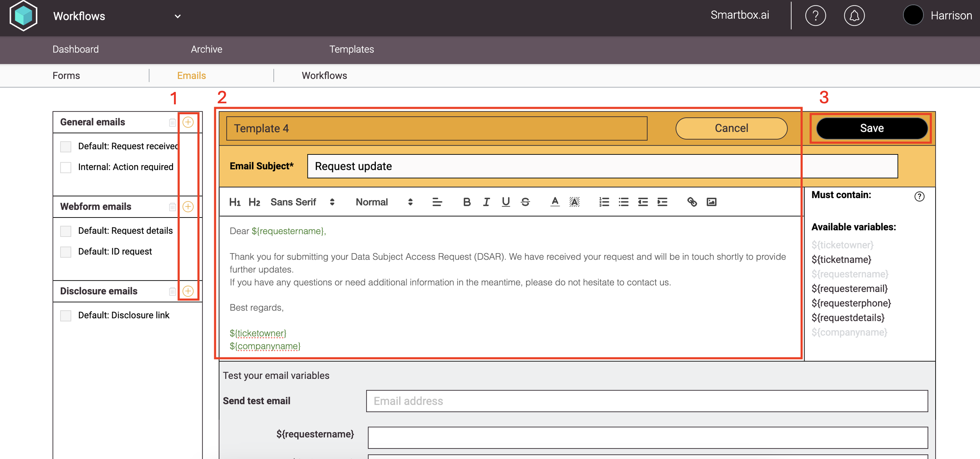
Task: Click the numbered list icon
Action: tap(604, 202)
